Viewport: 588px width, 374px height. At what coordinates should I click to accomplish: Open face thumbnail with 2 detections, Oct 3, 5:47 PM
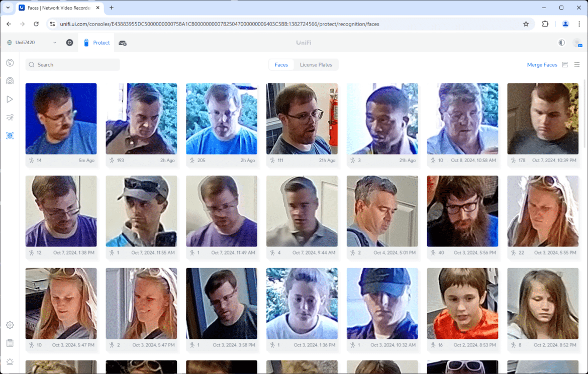141,304
